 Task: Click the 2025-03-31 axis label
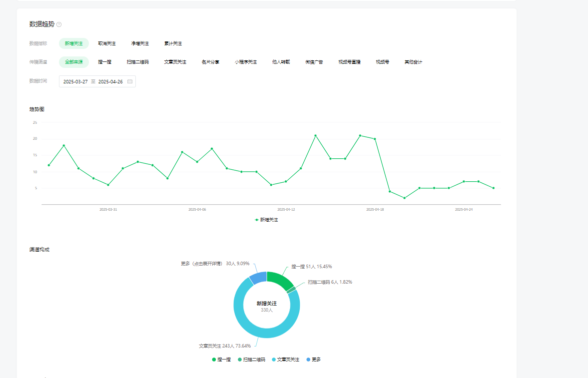tap(108, 210)
